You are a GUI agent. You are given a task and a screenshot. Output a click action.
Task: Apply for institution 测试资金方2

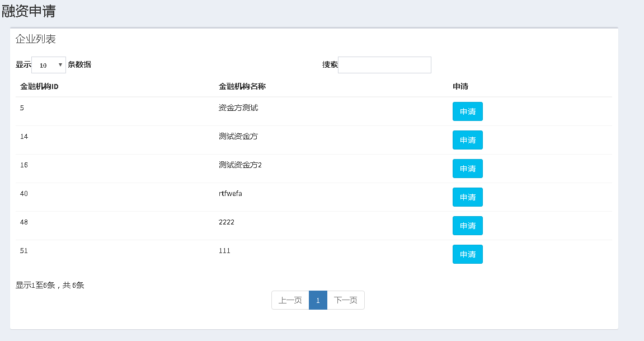coord(467,168)
